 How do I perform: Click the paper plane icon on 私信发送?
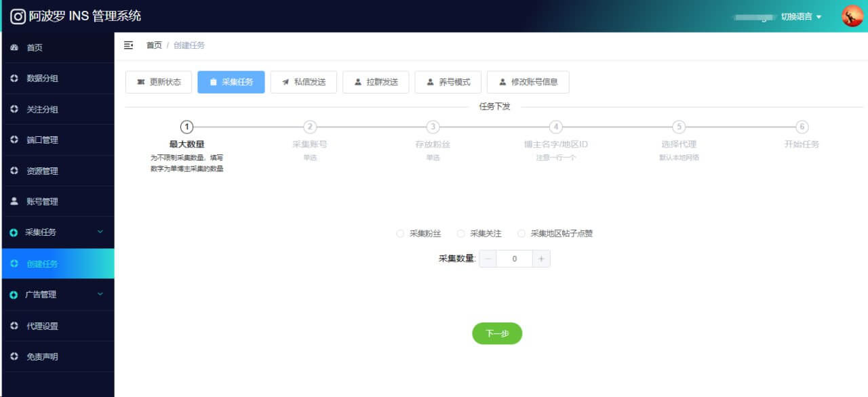285,82
